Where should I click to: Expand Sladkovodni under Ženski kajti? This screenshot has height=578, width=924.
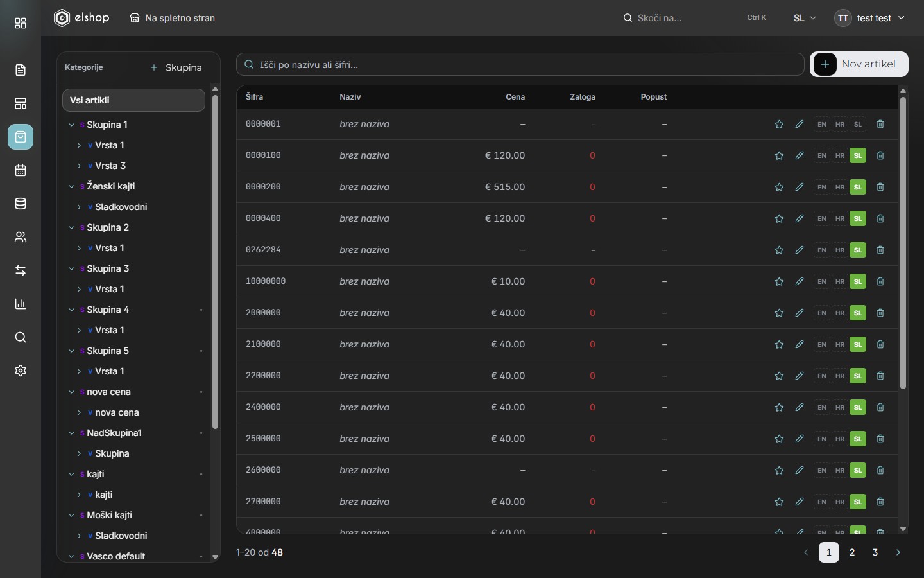point(79,207)
